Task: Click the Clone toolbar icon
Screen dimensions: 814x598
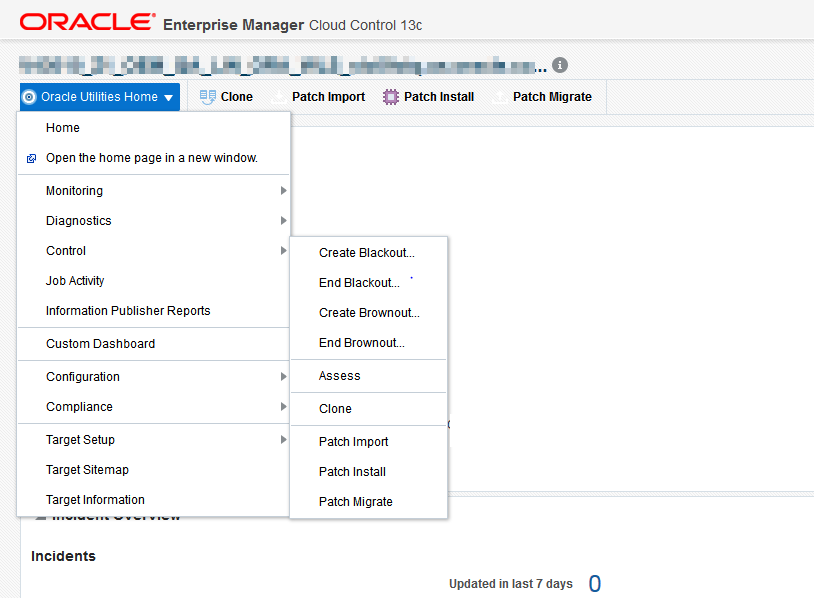Action: [208, 97]
